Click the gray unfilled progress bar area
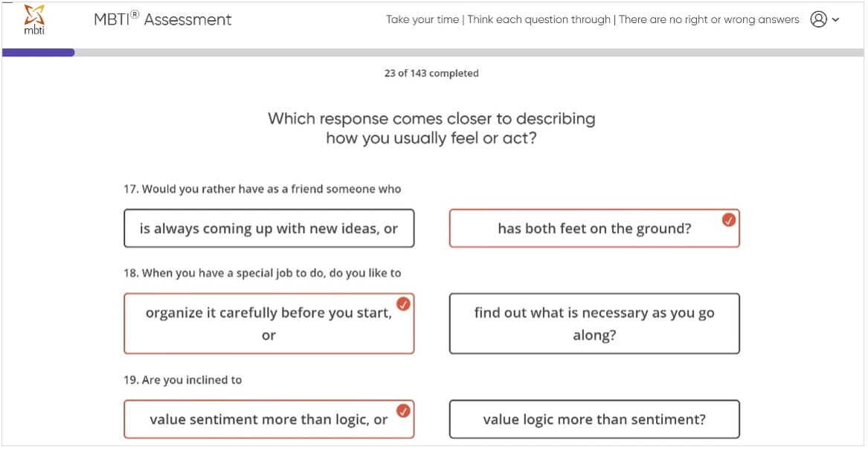 point(469,53)
